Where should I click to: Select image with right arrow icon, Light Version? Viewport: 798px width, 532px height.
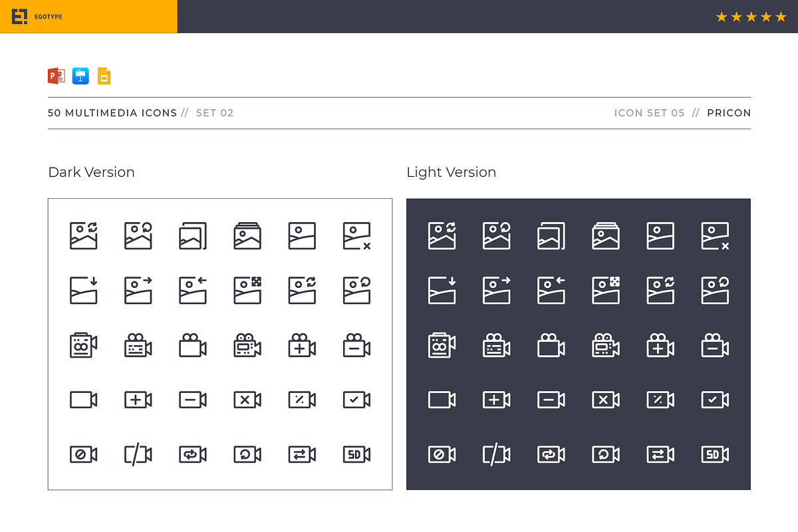tap(497, 291)
